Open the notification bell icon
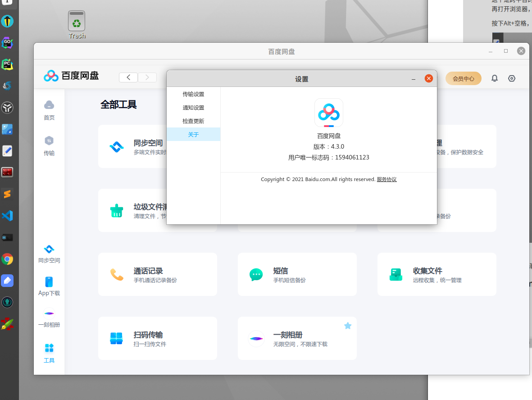 [x=495, y=78]
